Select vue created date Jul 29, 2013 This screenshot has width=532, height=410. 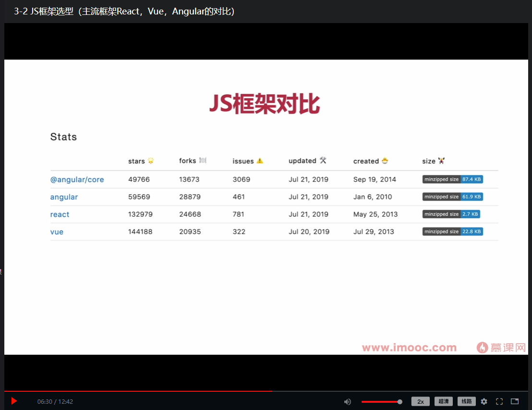374,232
